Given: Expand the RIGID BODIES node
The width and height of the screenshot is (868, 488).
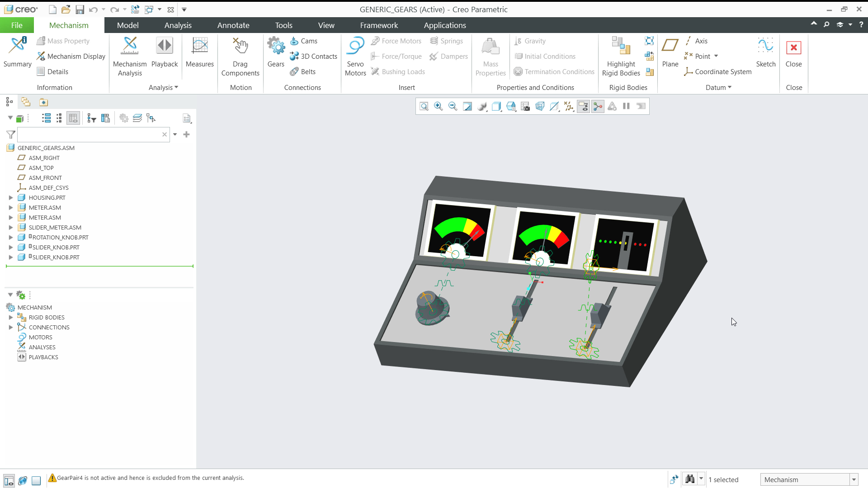Looking at the screenshot, I should point(11,318).
